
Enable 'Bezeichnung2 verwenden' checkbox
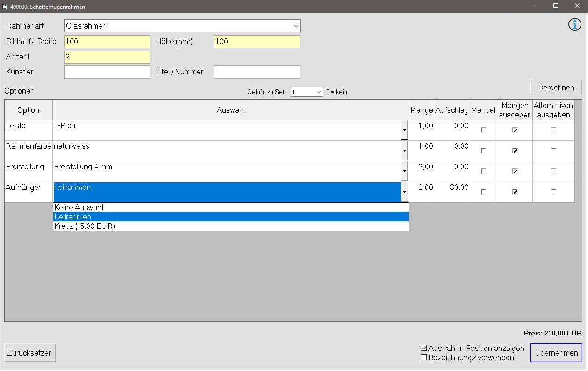pyautogui.click(x=424, y=357)
